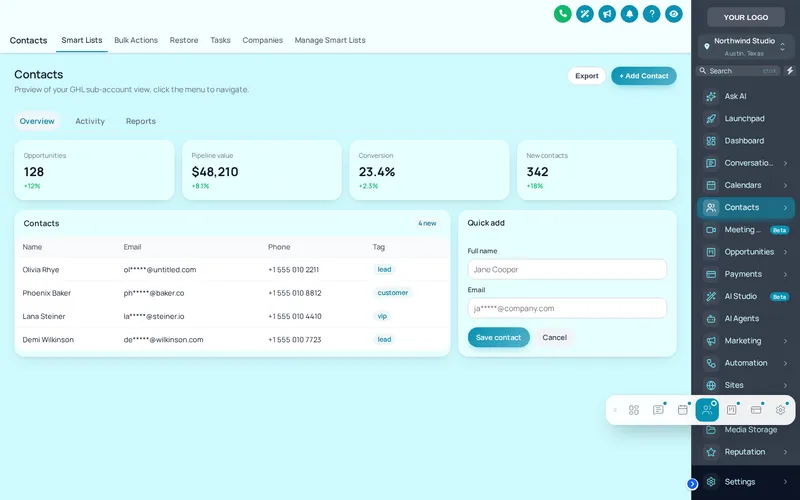Click the settings gear icon in floating dock

[x=780, y=410]
